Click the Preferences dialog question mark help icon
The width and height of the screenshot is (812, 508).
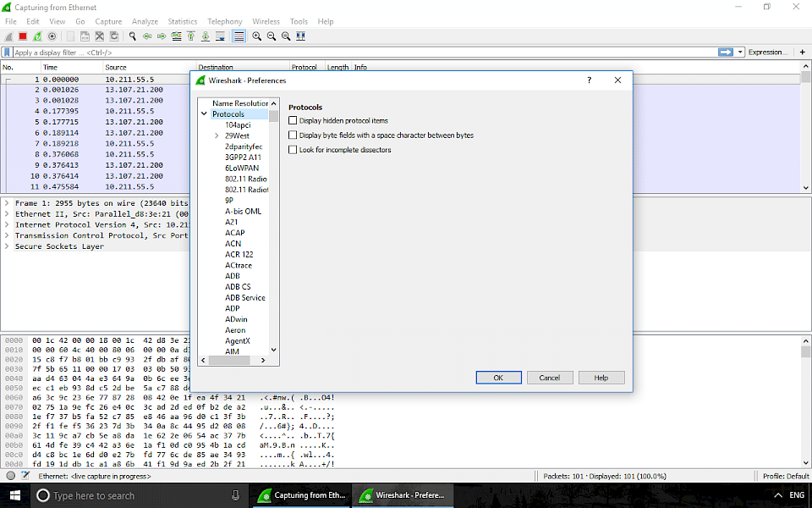point(590,80)
